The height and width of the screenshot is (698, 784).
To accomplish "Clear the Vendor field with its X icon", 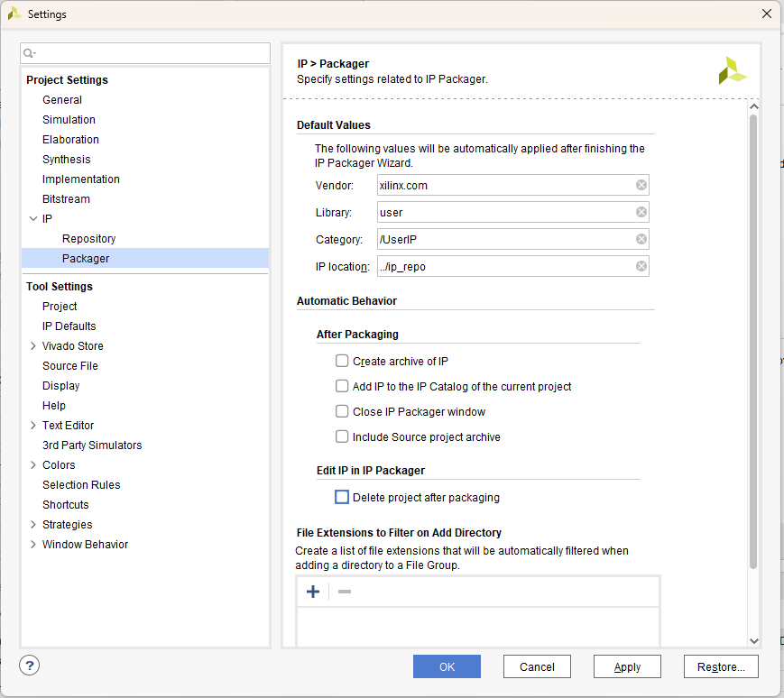I will 641,186.
